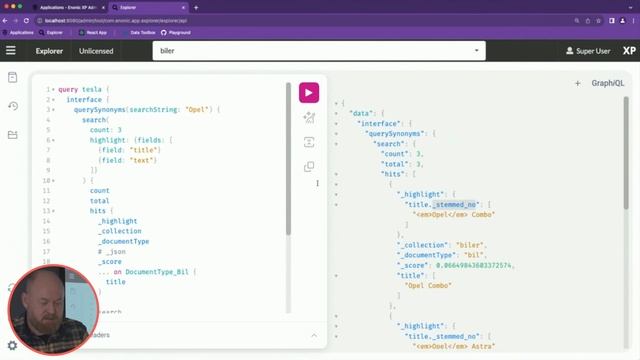This screenshot has width=640, height=360.
Task: Open the hamburger menu in XP header
Action: 11,51
